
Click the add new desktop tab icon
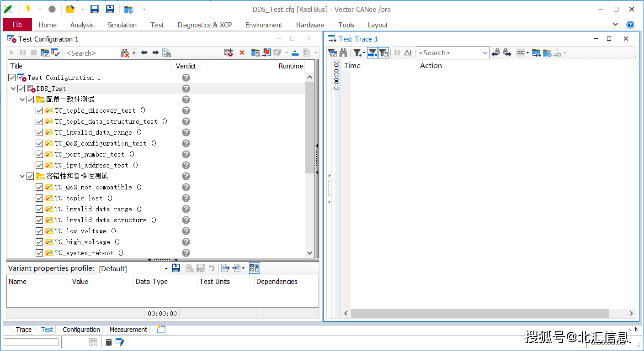click(x=161, y=329)
